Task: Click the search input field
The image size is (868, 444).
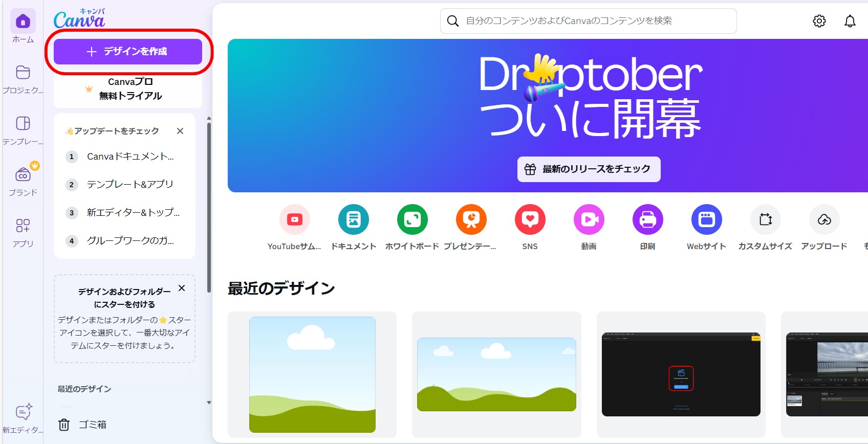Action: [589, 21]
